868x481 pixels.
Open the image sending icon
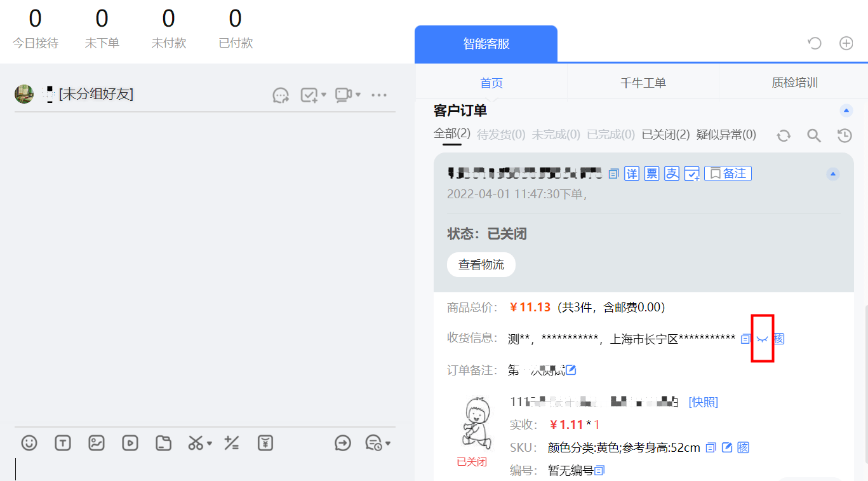click(x=97, y=443)
